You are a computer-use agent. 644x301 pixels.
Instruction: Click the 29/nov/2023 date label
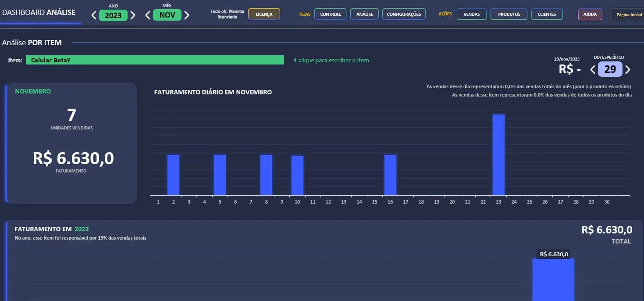click(566, 59)
